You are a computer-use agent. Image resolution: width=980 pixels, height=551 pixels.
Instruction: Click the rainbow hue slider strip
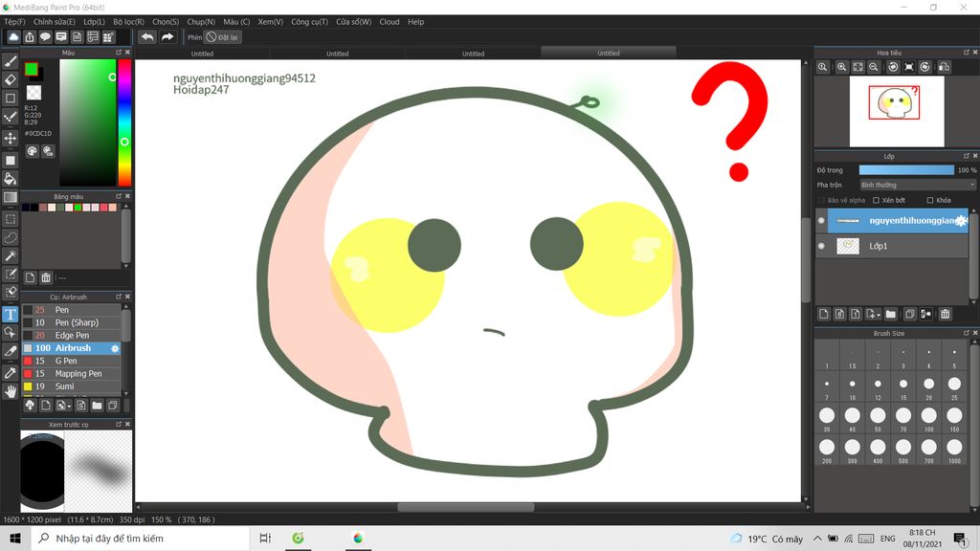coord(124,122)
